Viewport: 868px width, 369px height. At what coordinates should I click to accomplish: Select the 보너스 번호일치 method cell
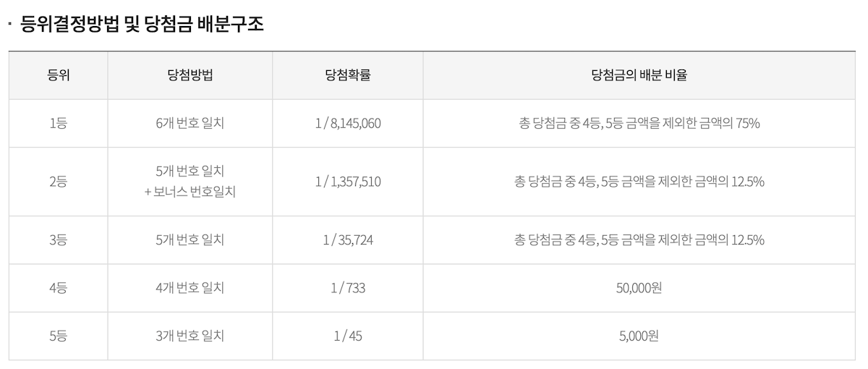[x=190, y=192]
